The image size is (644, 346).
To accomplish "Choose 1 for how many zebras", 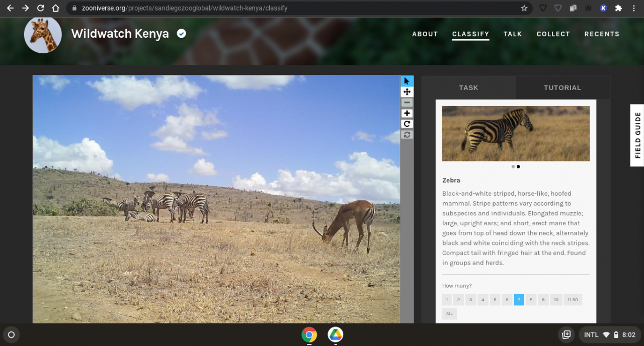I will (x=447, y=300).
